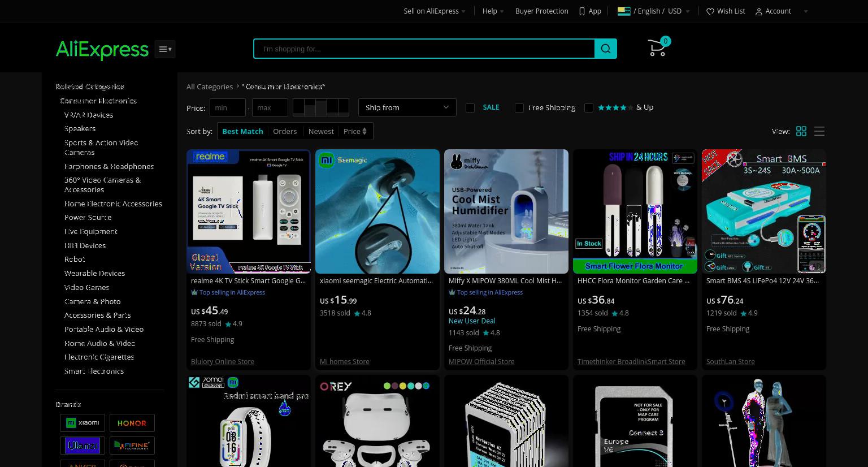868x467 pixels.
Task: Open Miffy Cool Mist Humidifier image
Action: (x=506, y=211)
